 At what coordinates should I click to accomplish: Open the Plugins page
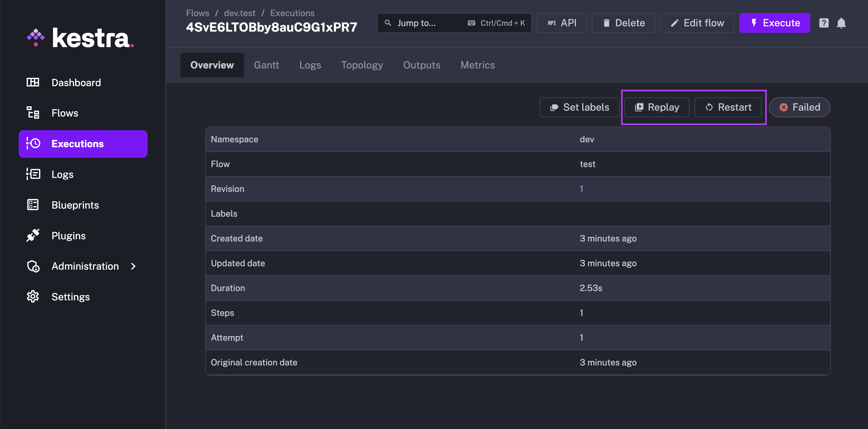69,236
